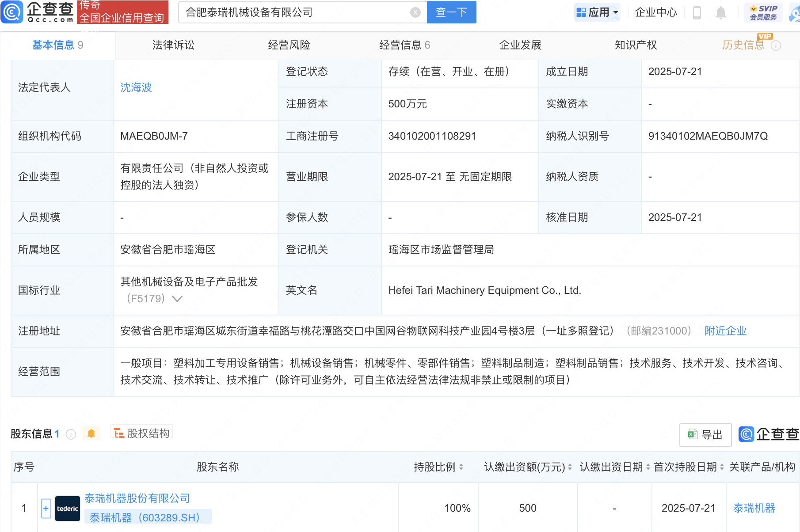Toggle shareholder change alert bell

tap(91, 433)
